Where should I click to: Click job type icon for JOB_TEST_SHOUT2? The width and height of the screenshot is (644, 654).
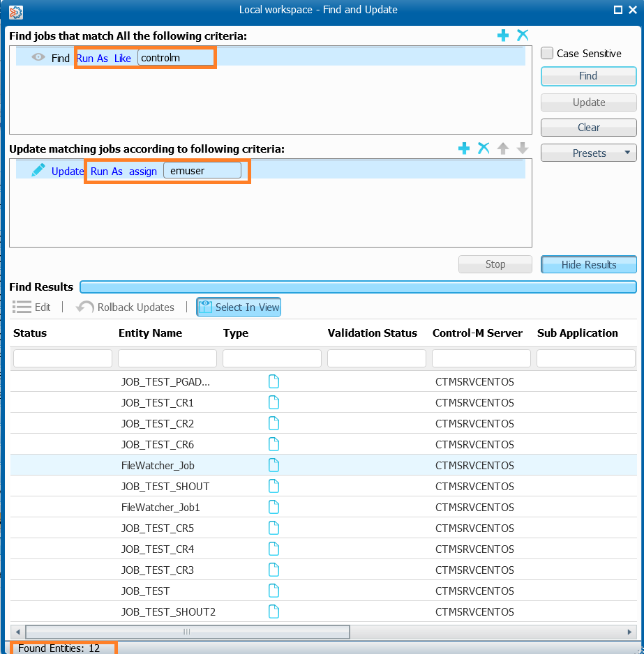click(274, 611)
